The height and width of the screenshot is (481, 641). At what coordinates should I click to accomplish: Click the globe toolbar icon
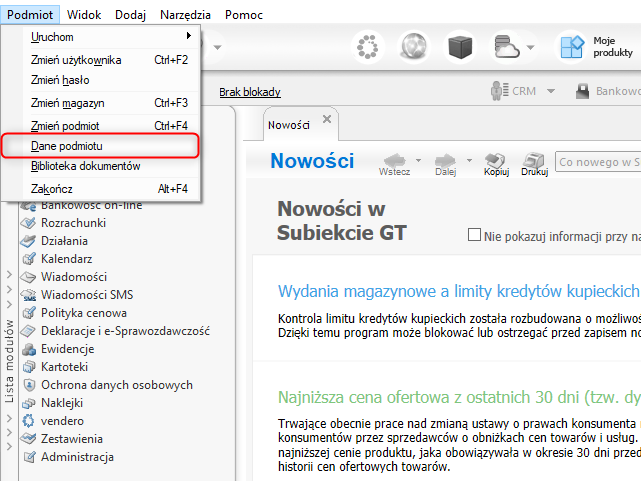[414, 47]
